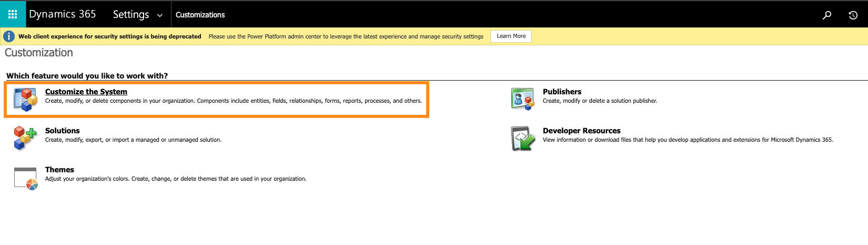868x245 pixels.
Task: Click the 'managed or unmanaged solution' description
Action: coord(133,140)
